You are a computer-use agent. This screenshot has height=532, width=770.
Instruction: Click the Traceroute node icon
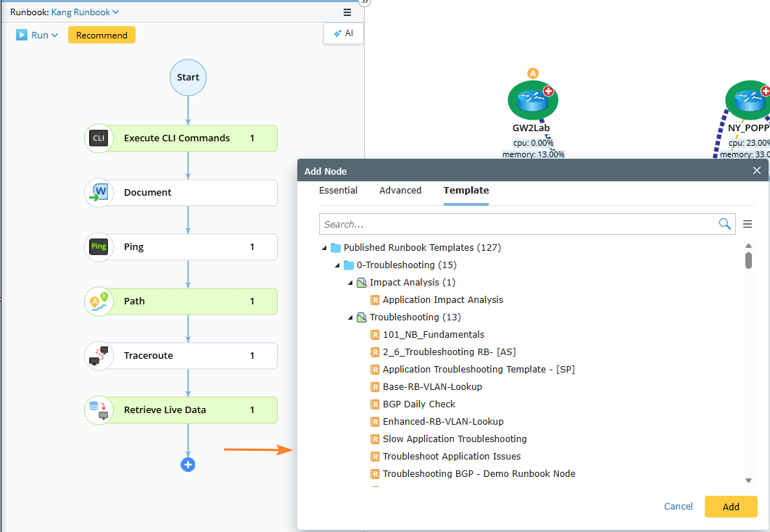99,356
